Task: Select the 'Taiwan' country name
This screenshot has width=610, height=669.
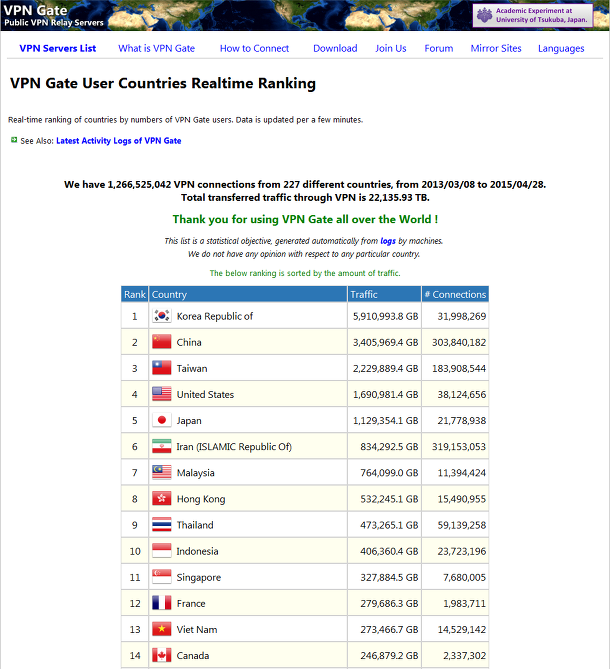Action: pyautogui.click(x=192, y=368)
